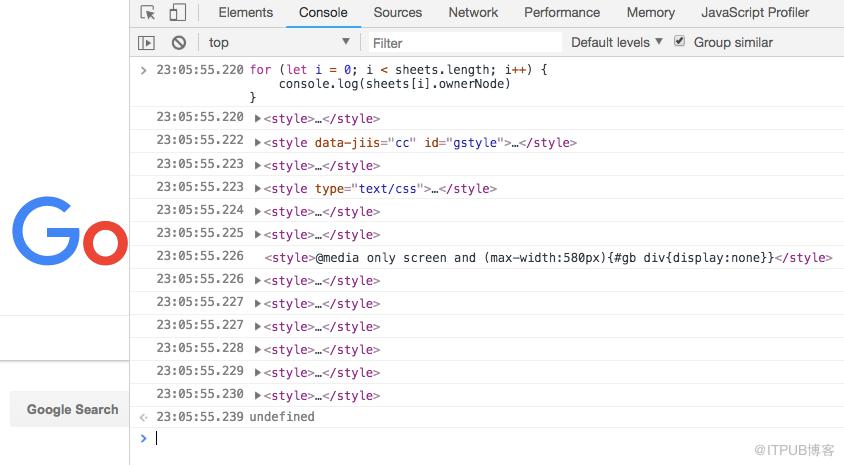The width and height of the screenshot is (844, 465).
Task: Click into the Filter input field
Action: (x=464, y=43)
